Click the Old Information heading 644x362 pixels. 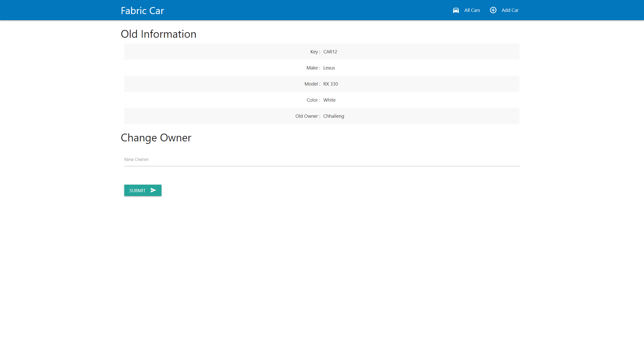click(x=158, y=34)
